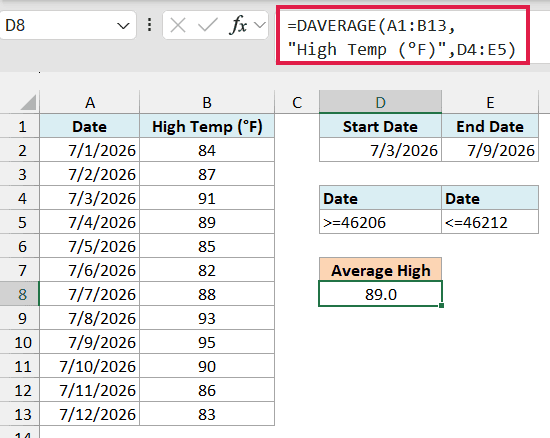Viewport: 550px width, 438px height.
Task: Select the temperature cell showing 86
Action: [207, 390]
